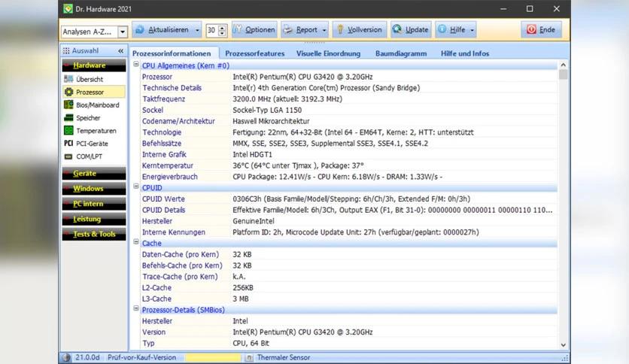Click the Ende exit button
Image resolution: width=629 pixels, height=364 pixels.
point(541,29)
